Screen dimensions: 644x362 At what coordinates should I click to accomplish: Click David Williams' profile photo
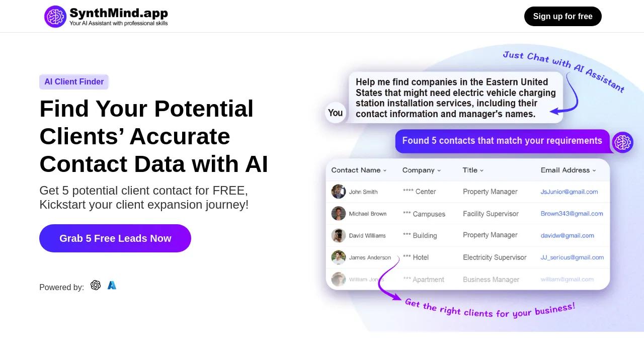click(339, 235)
